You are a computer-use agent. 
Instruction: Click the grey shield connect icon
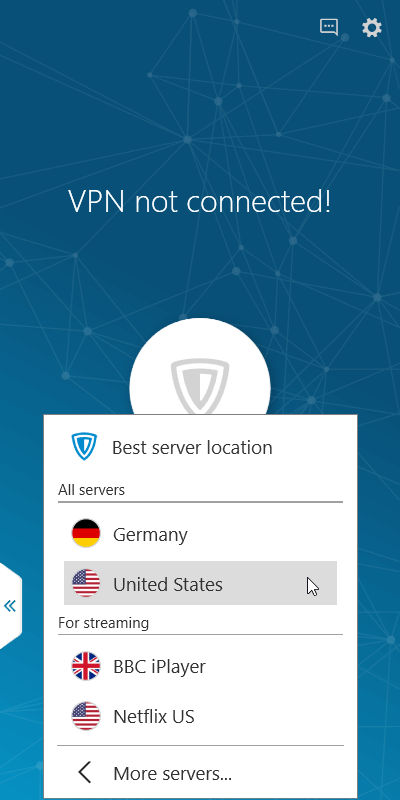[200, 387]
